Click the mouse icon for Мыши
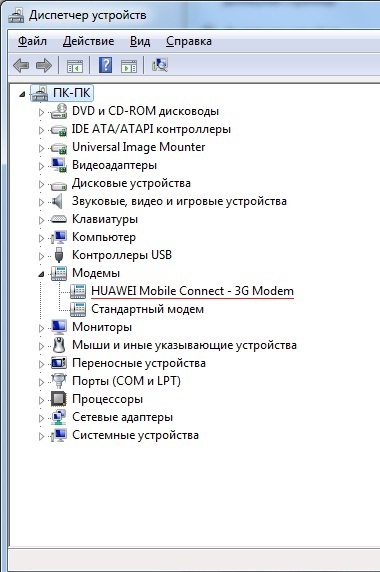Viewport: 380px width, 572px height. 59,345
